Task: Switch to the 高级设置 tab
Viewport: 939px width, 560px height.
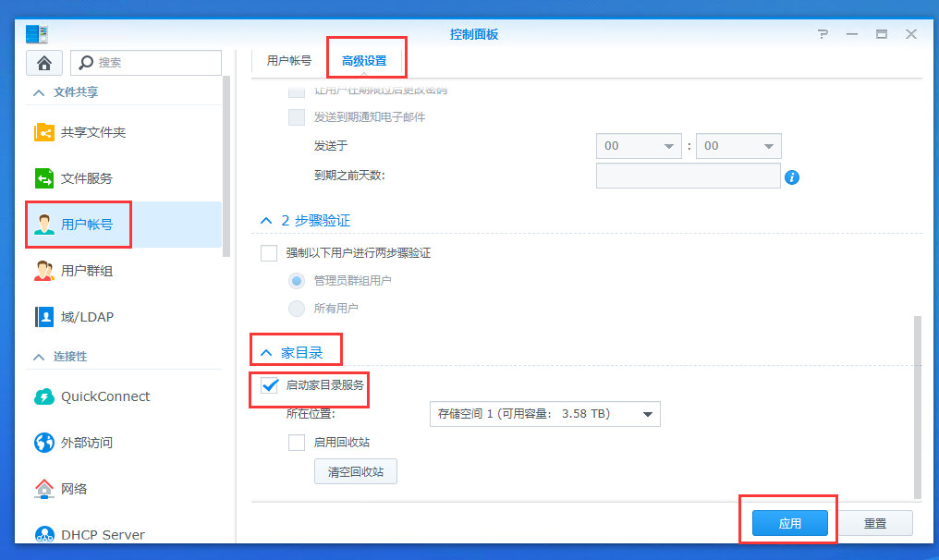Action: [364, 60]
